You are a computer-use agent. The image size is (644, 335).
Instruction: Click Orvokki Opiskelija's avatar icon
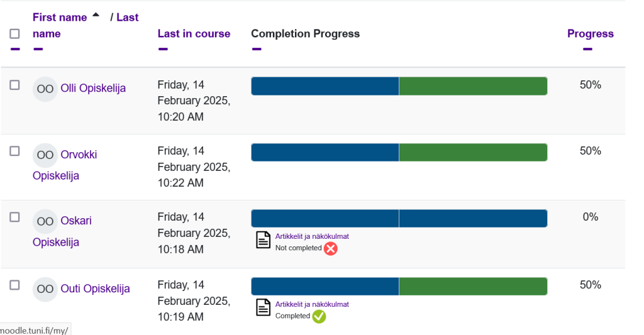(45, 155)
